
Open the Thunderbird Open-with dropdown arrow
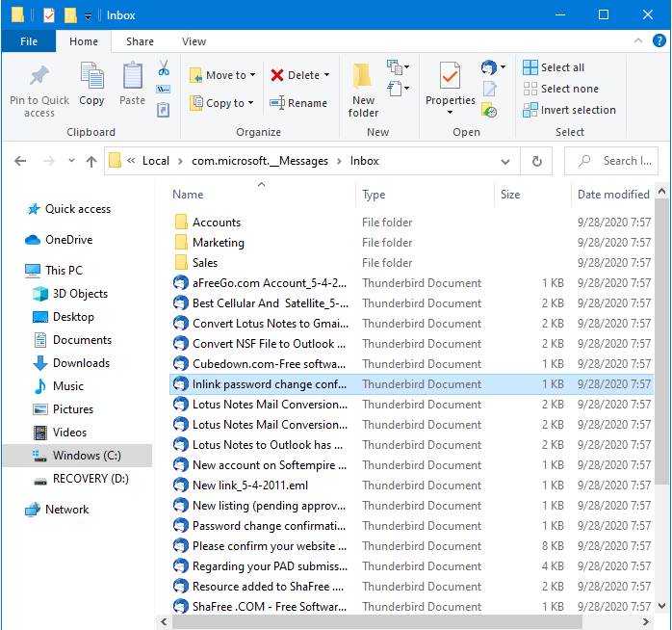coord(503,67)
